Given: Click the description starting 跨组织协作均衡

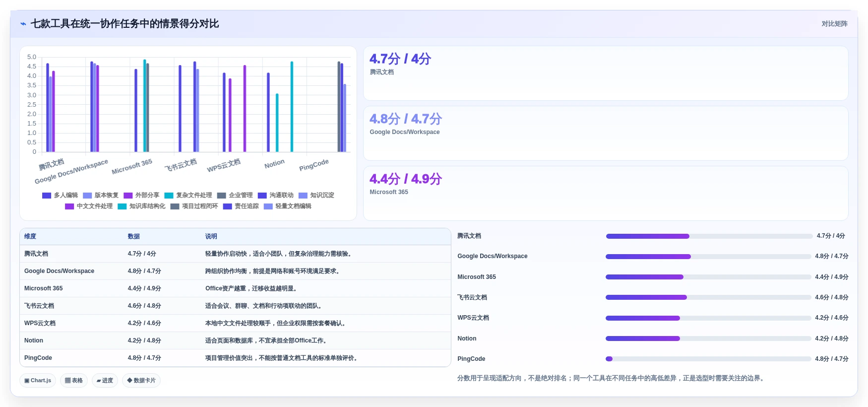Looking at the screenshot, I should pyautogui.click(x=274, y=271).
